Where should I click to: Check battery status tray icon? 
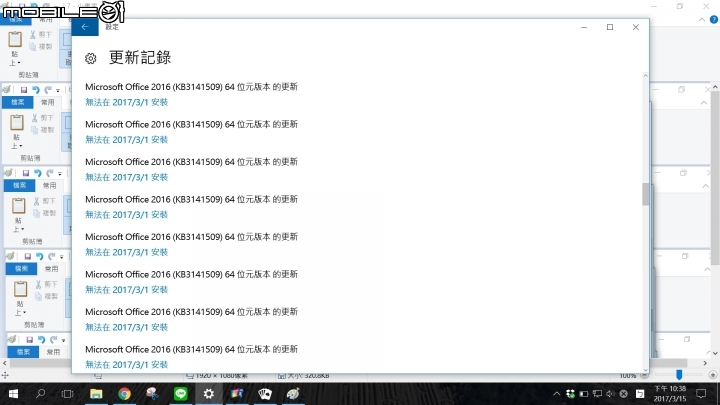[x=584, y=394]
